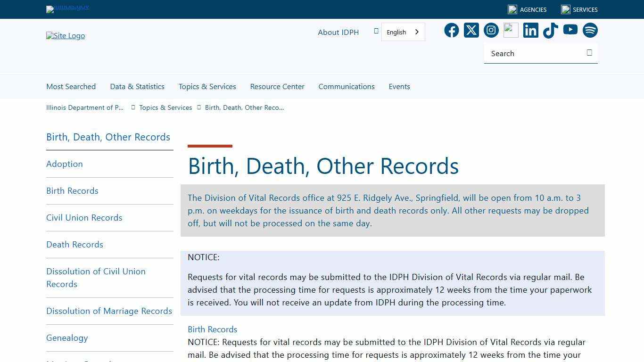
Task: Open the Instagram icon
Action: (491, 30)
